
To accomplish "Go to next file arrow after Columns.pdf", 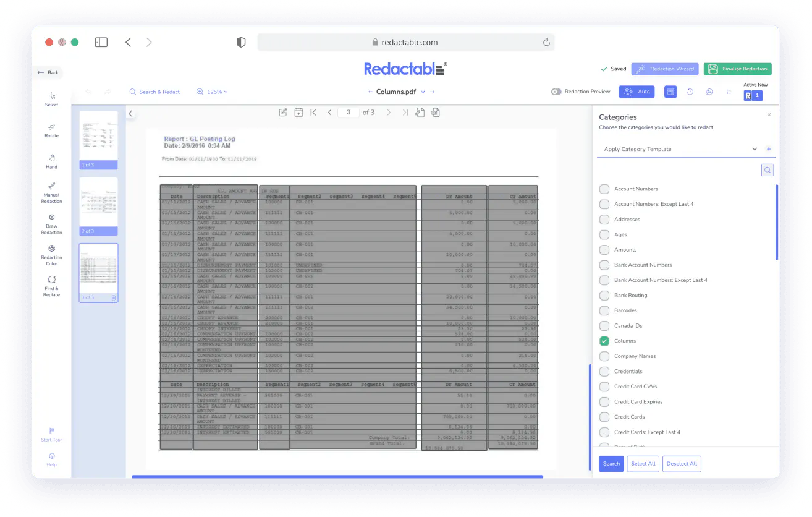I will tap(433, 92).
